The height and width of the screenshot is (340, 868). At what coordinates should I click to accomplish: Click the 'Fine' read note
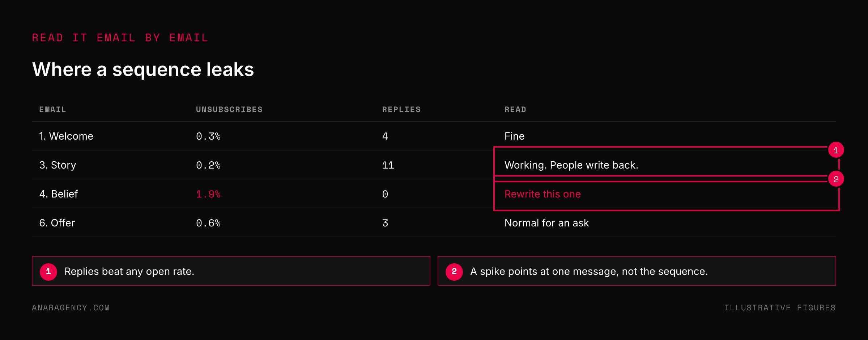(514, 136)
